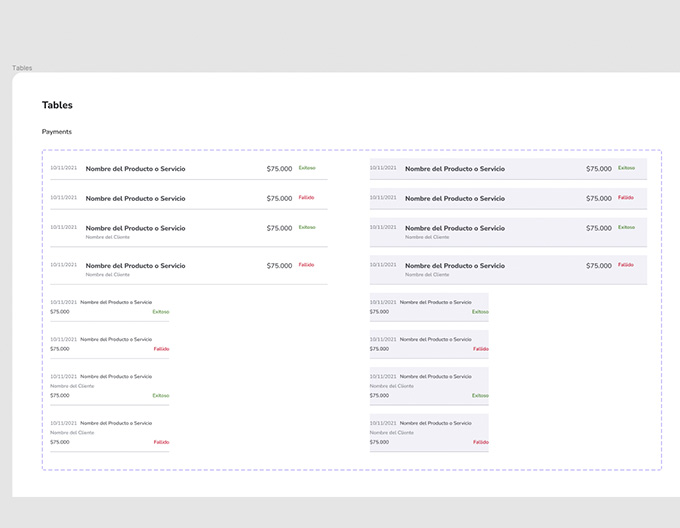The width and height of the screenshot is (680, 528).
Task: Click Exitoso status in top-left white row
Action: tap(307, 168)
